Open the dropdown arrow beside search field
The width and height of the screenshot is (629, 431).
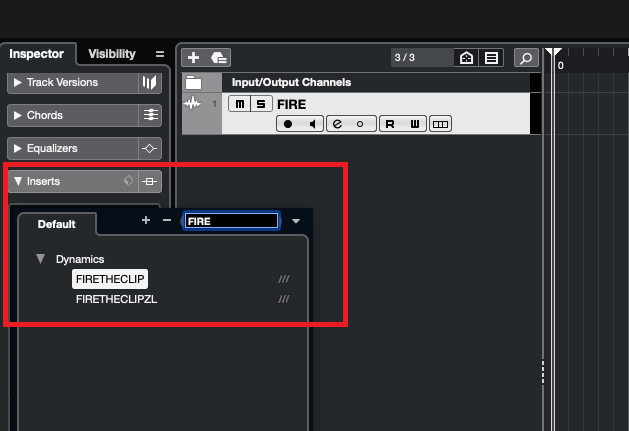[296, 221]
